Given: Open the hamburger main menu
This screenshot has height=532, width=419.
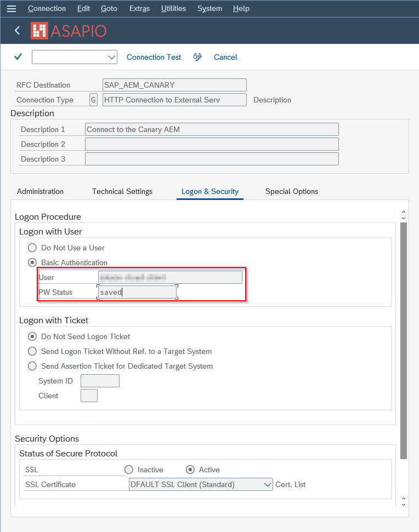Looking at the screenshot, I should point(12,8).
